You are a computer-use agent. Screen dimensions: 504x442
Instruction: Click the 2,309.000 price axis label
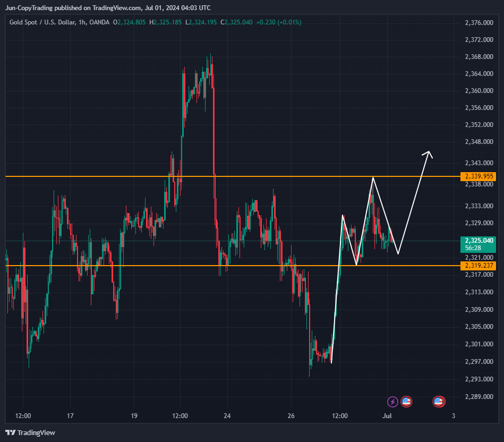pos(479,310)
